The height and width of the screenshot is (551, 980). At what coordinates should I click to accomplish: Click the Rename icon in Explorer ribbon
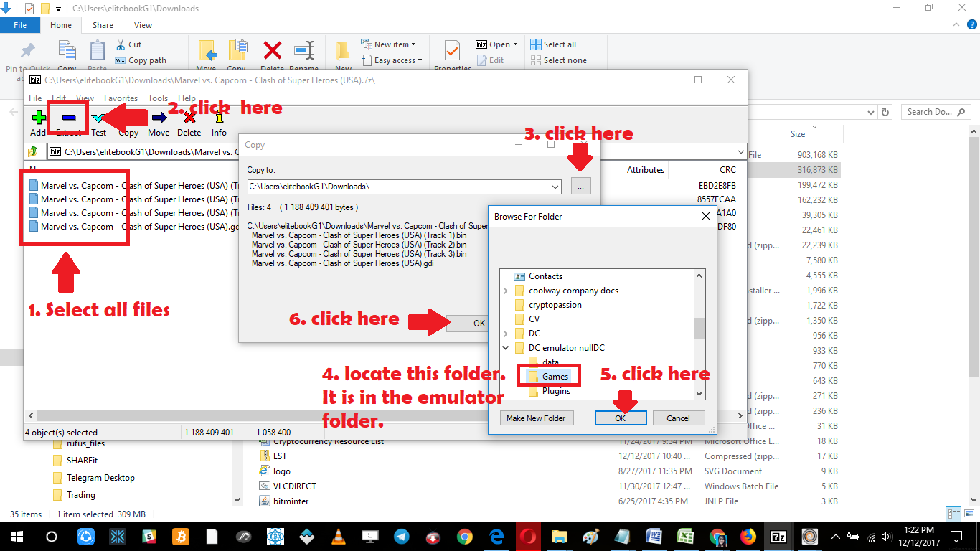304,51
